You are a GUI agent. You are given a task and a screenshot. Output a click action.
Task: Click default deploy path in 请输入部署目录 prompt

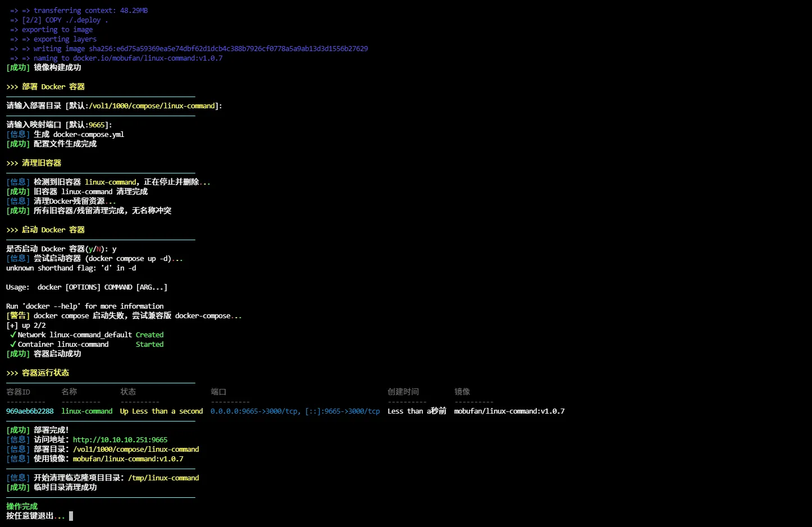152,106
